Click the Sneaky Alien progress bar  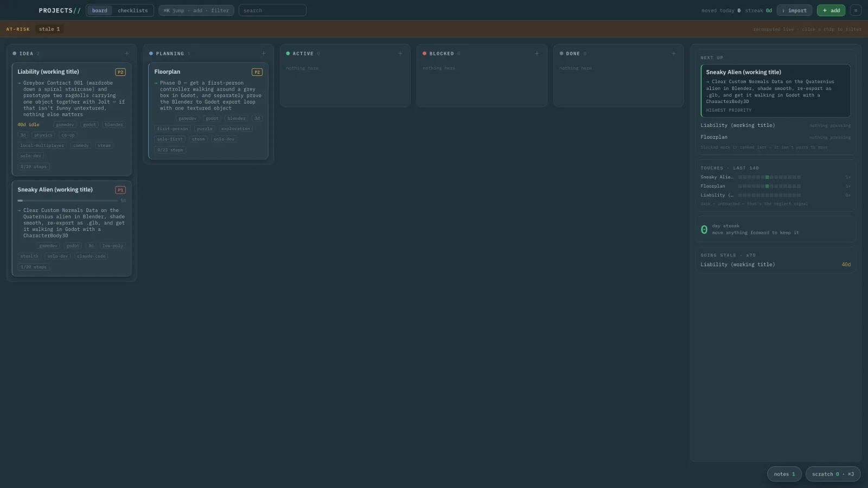(68, 201)
